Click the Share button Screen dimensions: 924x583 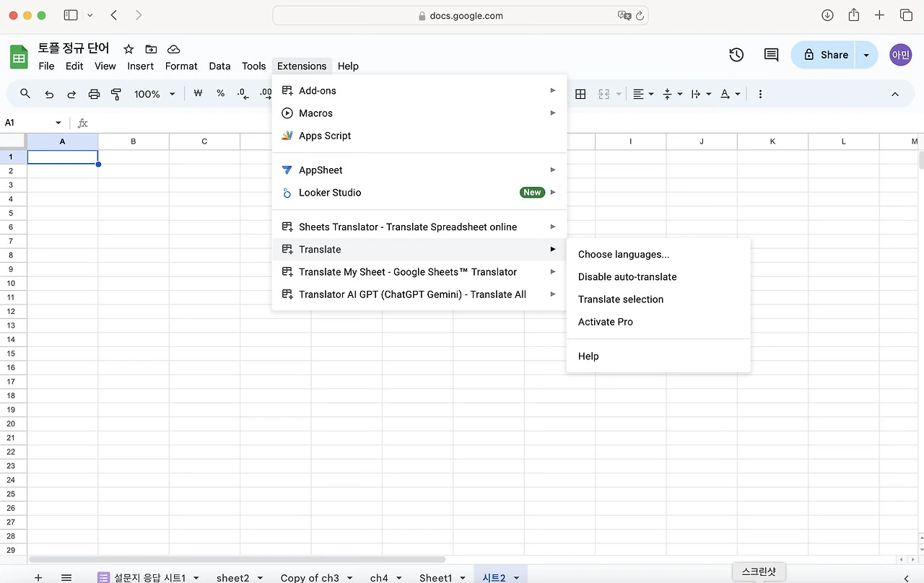click(x=824, y=55)
